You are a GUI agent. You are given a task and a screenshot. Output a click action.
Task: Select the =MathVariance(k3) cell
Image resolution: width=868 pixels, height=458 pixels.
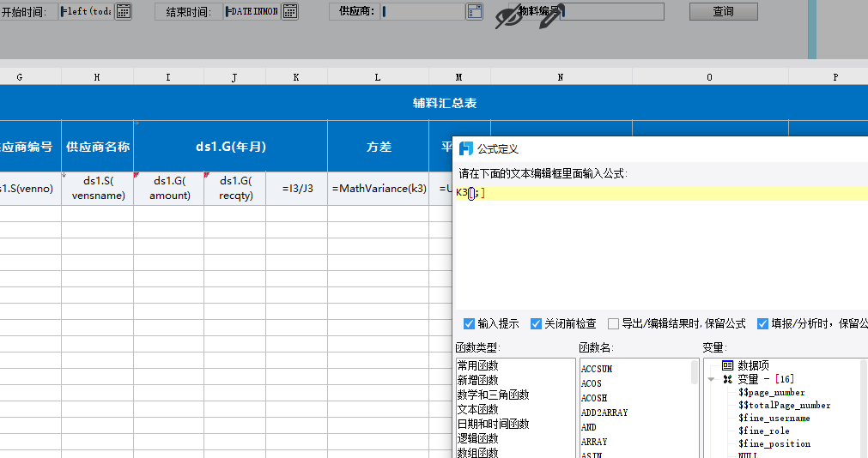click(x=379, y=188)
